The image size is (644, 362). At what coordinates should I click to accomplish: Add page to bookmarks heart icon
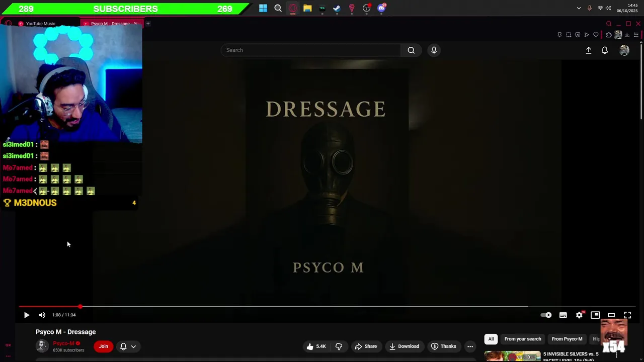[596, 35]
